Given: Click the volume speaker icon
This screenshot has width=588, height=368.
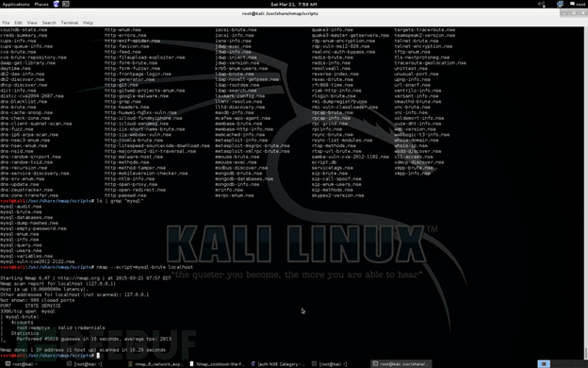Looking at the screenshot, I should point(542,4).
